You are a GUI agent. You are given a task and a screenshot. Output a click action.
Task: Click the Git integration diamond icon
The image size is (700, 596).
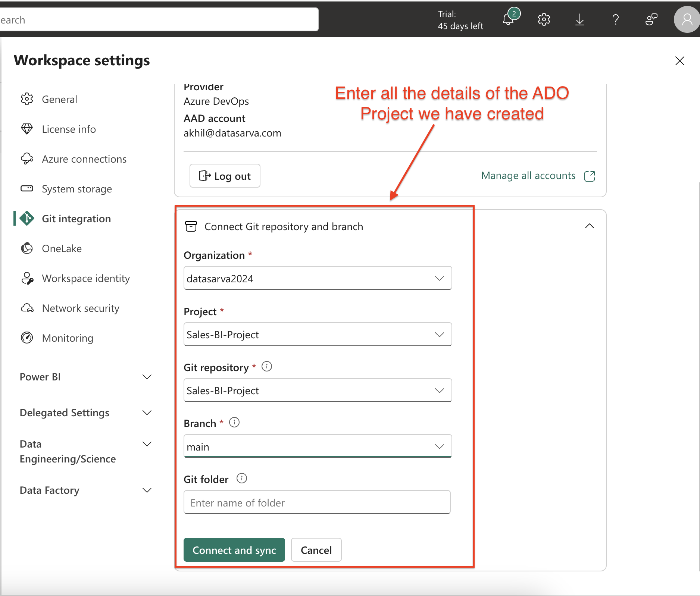(x=27, y=219)
